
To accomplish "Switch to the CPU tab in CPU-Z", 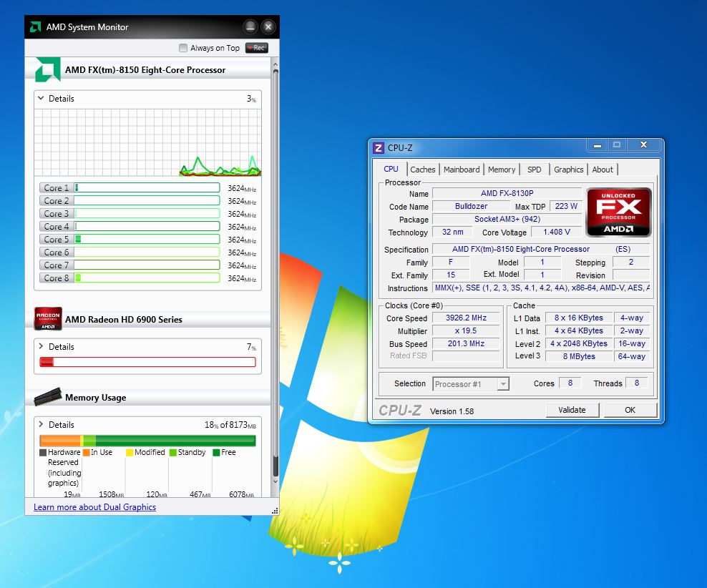I will pyautogui.click(x=391, y=169).
